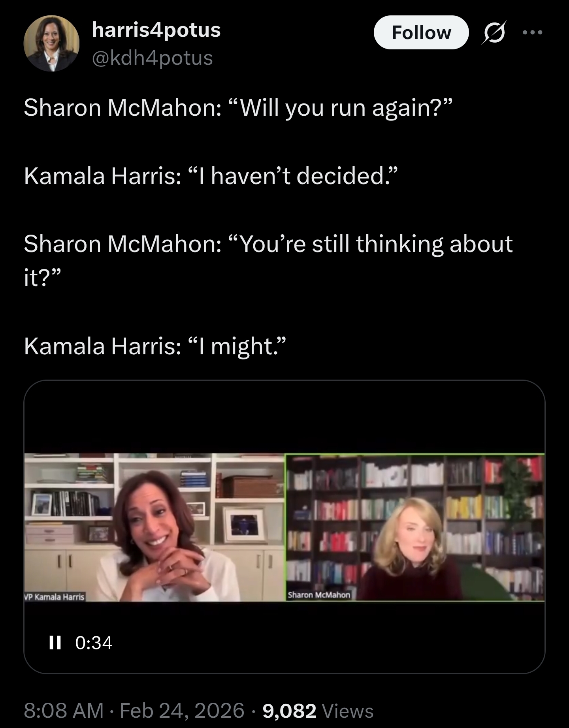
Task: Open the @kdh4potus handle link
Action: click(153, 58)
